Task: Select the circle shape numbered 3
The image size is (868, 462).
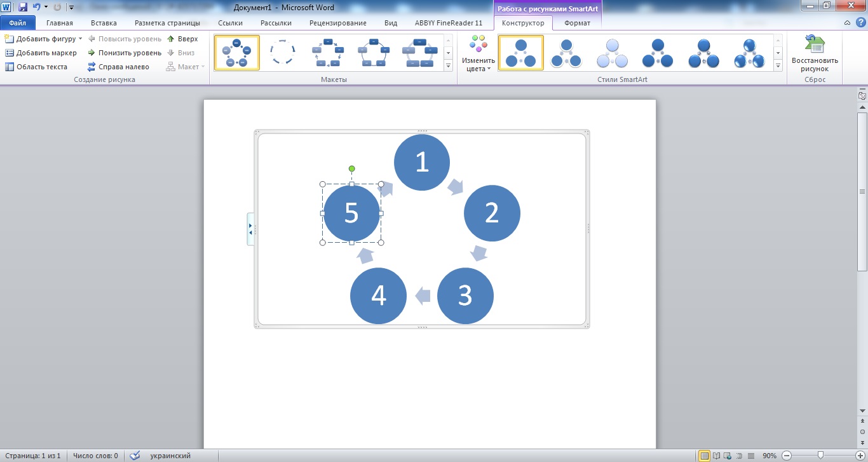Action: point(465,296)
